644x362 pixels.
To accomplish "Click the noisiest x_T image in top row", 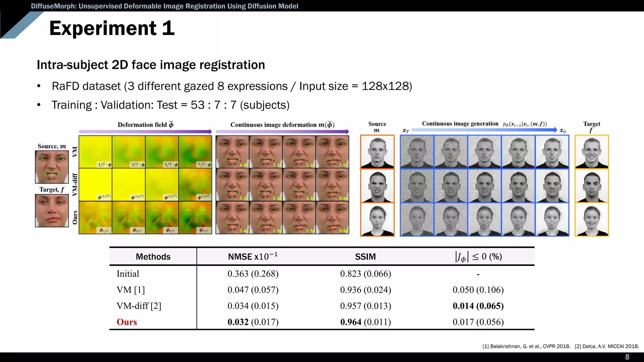I will pos(417,152).
